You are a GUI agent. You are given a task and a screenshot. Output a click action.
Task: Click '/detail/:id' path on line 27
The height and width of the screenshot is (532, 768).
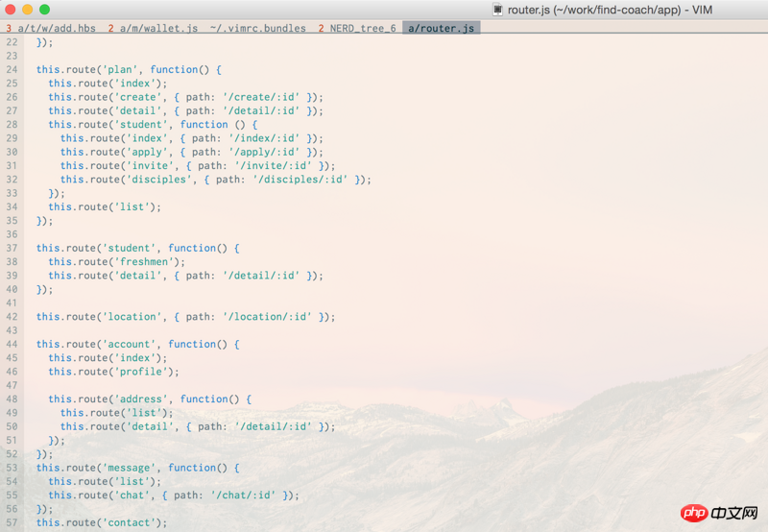tap(261, 110)
